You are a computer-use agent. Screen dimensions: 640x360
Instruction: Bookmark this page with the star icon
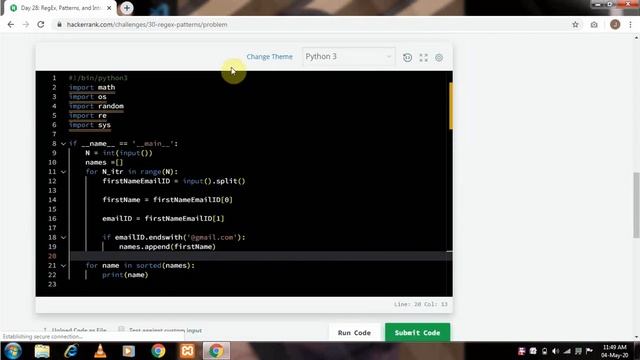pos(575,24)
